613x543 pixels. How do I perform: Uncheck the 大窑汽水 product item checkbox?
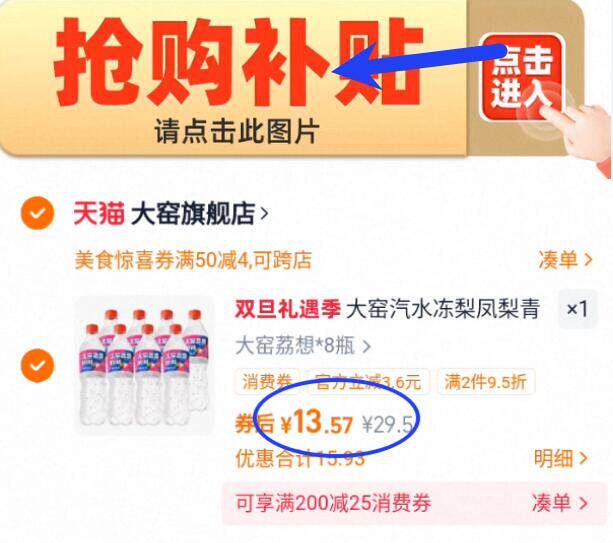point(37,366)
